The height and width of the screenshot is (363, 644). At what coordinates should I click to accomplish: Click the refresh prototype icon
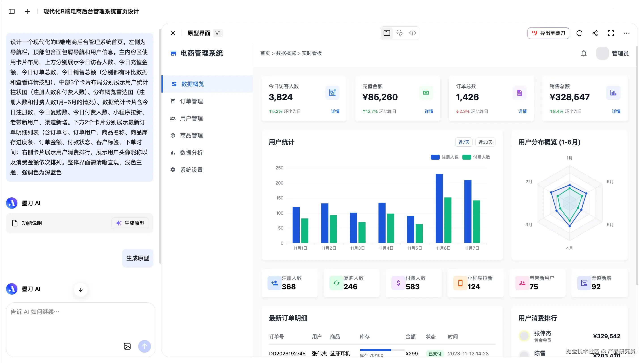579,33
